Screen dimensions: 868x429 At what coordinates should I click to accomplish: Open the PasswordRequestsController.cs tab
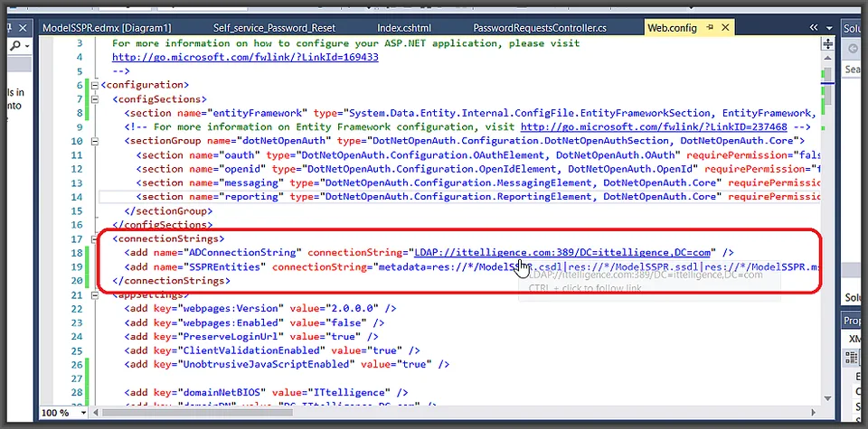pyautogui.click(x=540, y=28)
